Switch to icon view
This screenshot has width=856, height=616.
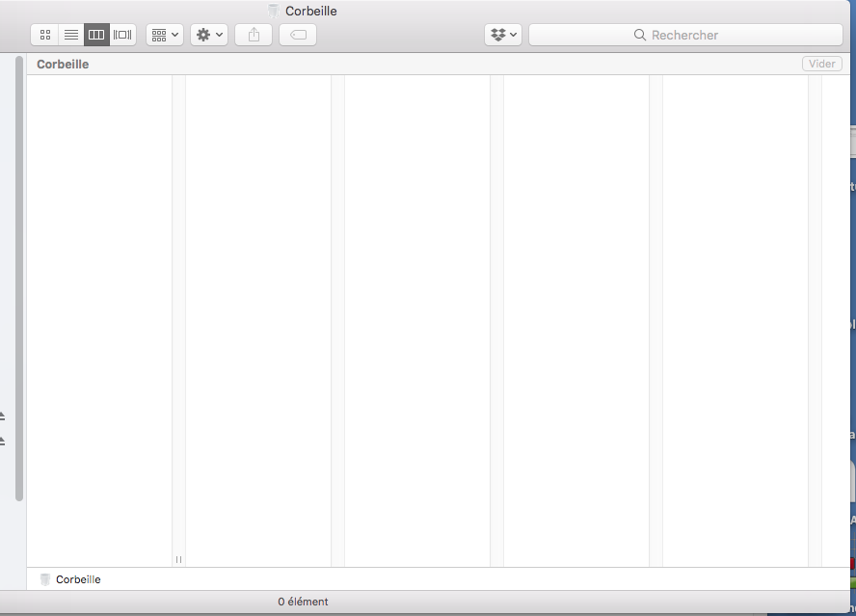tap(44, 35)
